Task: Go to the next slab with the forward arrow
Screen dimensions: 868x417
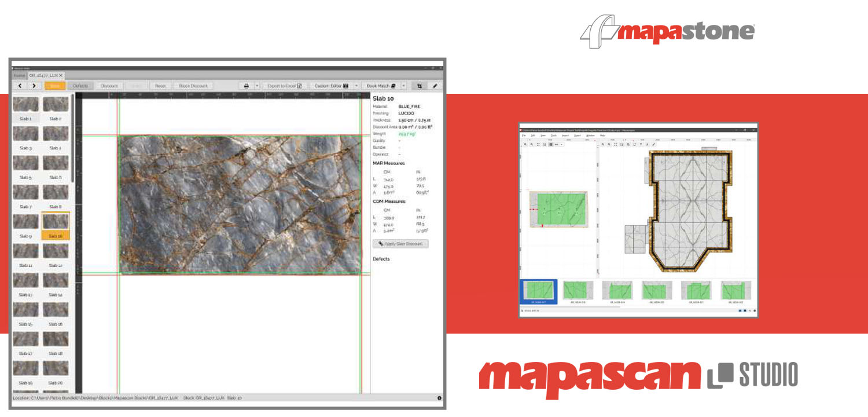Action: 34,86
